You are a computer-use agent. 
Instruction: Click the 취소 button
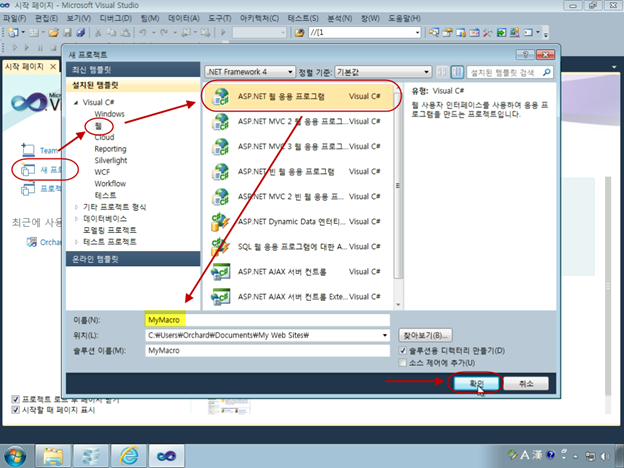(x=526, y=384)
